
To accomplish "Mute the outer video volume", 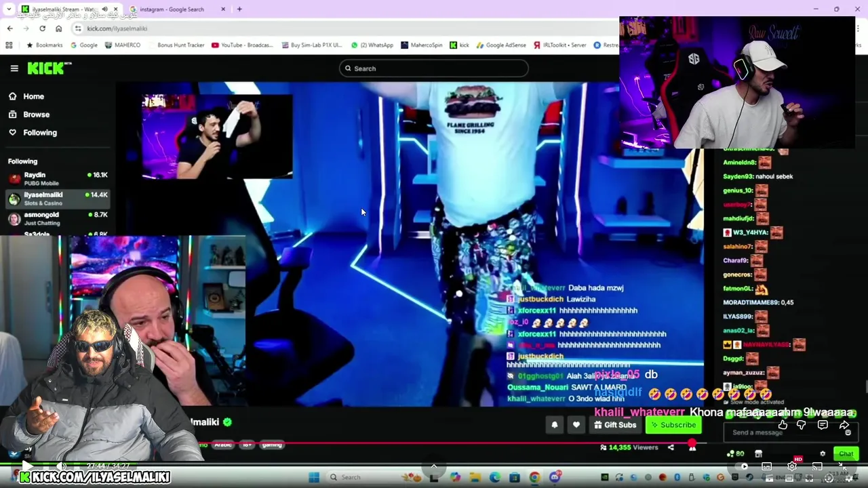I will (x=61, y=466).
